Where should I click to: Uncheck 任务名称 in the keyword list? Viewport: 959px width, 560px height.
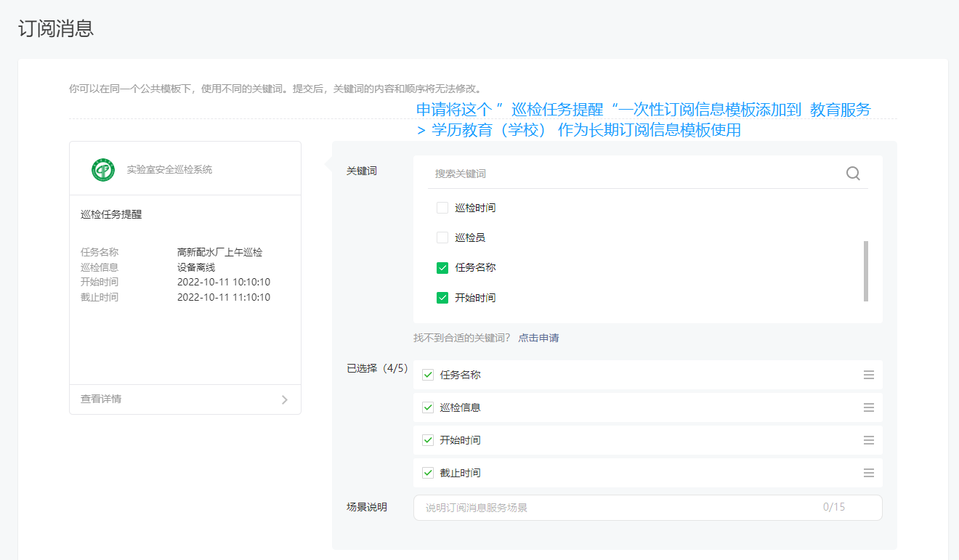(442, 267)
